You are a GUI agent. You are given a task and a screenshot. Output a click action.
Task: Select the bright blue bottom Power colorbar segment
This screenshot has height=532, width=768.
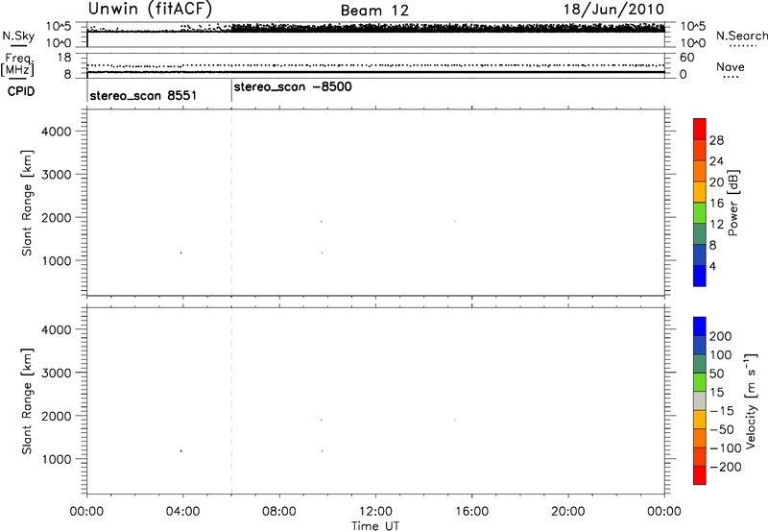(700, 276)
